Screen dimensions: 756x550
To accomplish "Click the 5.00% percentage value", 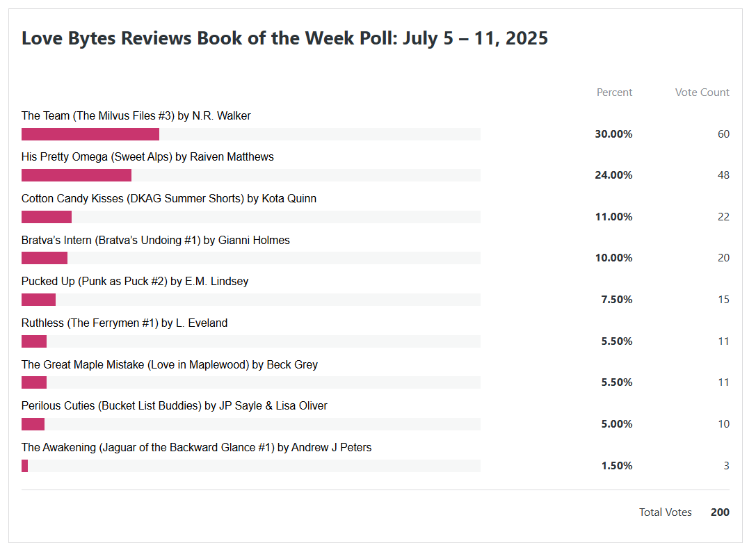I will click(616, 424).
